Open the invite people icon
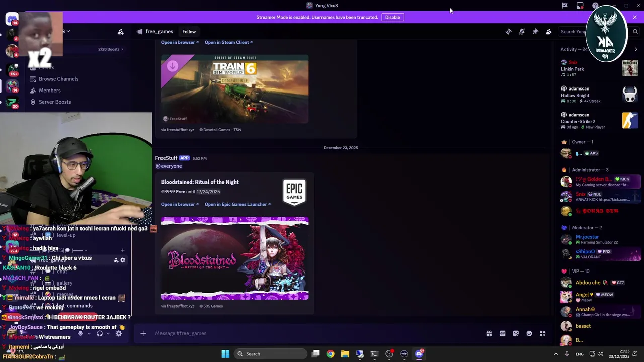 pos(120,32)
